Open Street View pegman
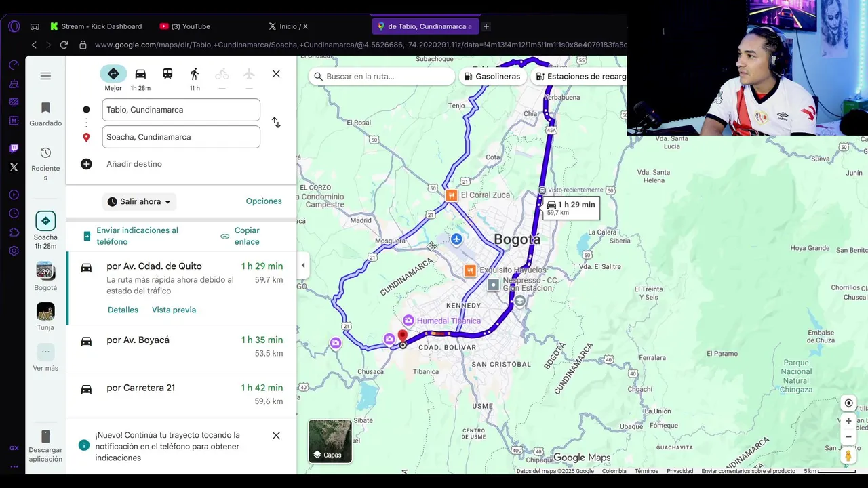 (x=848, y=455)
